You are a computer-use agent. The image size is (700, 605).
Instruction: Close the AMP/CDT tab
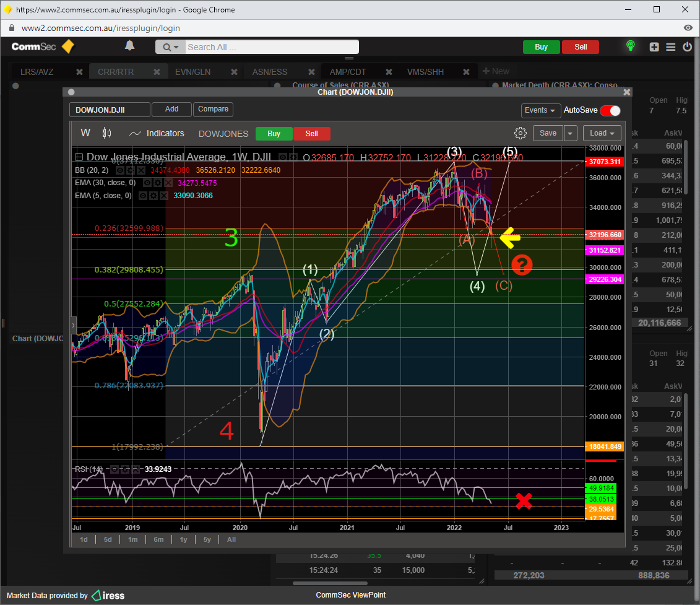tap(389, 72)
